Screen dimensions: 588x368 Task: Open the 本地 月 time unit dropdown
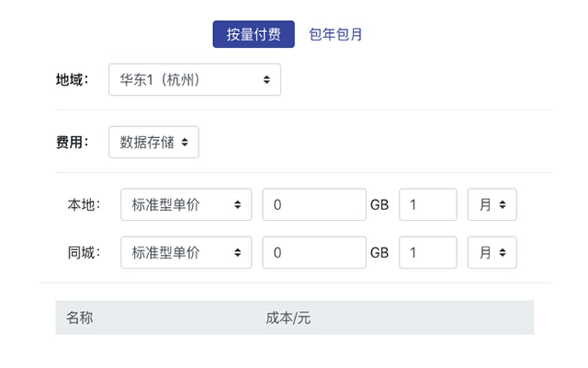click(492, 204)
